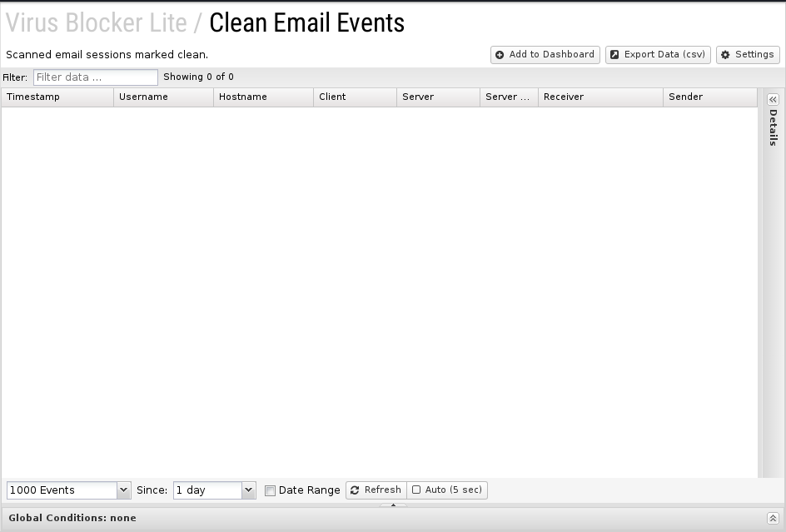The width and height of the screenshot is (786, 532).
Task: Refresh the events list
Action: 376,490
